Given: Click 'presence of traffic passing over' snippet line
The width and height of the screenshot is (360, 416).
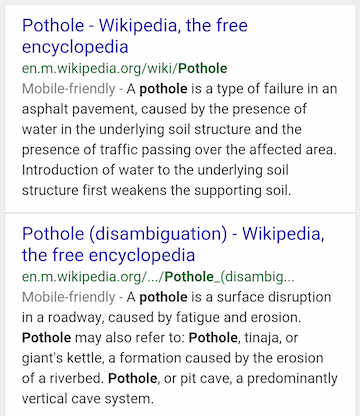Looking at the screenshot, I should [179, 150].
